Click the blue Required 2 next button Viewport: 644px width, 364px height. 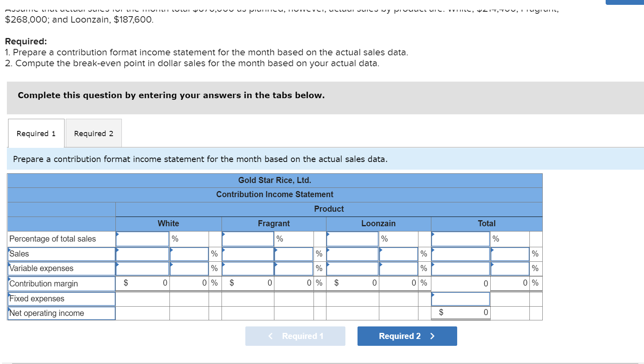407,336
